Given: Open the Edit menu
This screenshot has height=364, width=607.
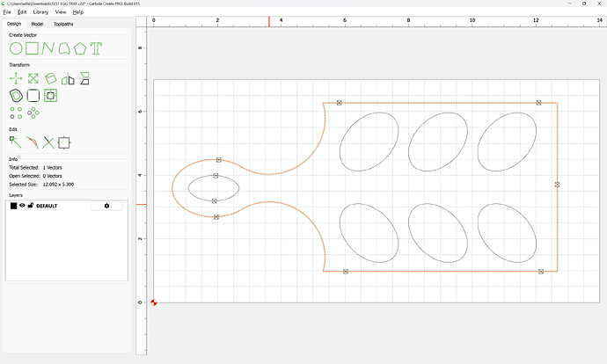Looking at the screenshot, I should click(x=22, y=12).
